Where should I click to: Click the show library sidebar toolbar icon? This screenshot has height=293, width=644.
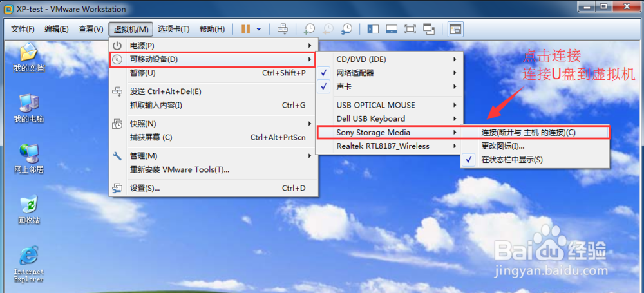373,29
